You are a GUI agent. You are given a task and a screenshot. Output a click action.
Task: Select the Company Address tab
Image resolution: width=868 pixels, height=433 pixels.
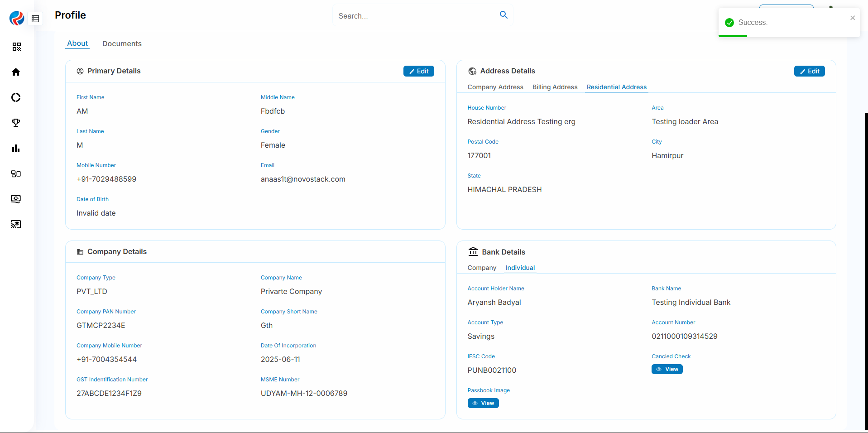[495, 87]
